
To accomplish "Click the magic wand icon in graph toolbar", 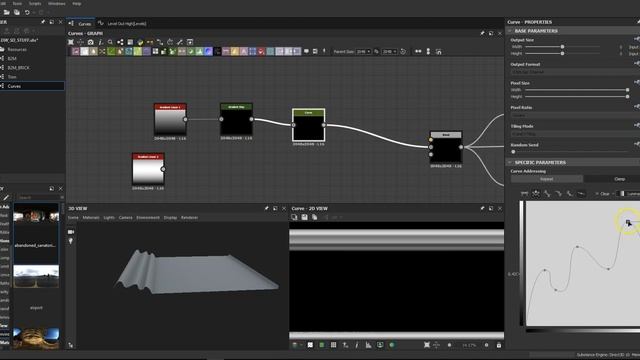I will 180,42.
